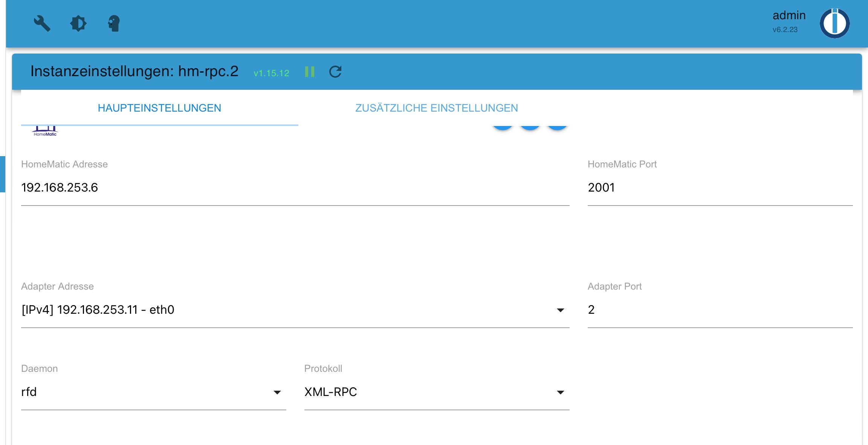Focus the HomeMatic Port field
Screen dimensions: 868x445
click(x=720, y=188)
